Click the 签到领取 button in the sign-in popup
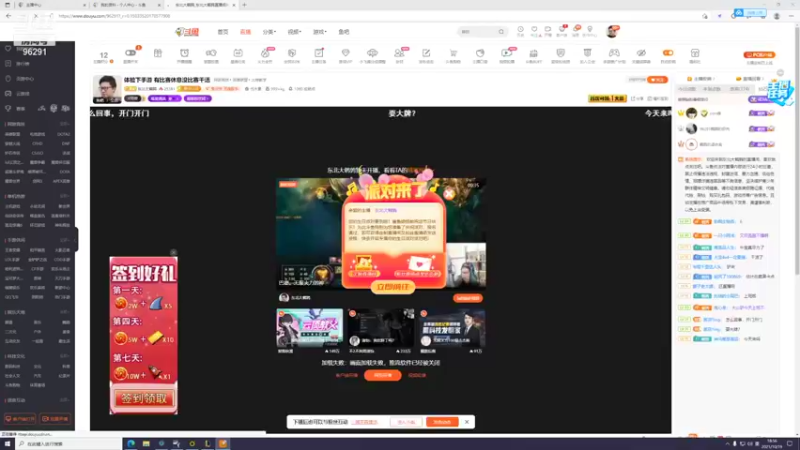 (143, 398)
